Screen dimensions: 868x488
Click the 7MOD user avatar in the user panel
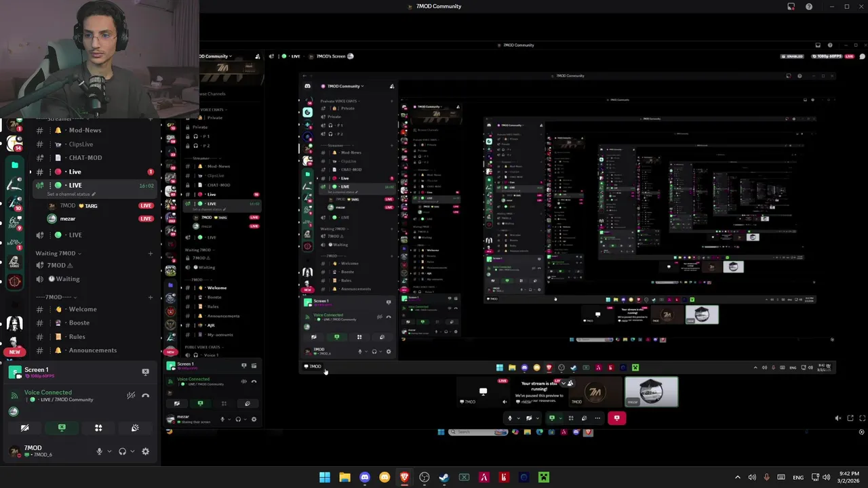tap(14, 451)
